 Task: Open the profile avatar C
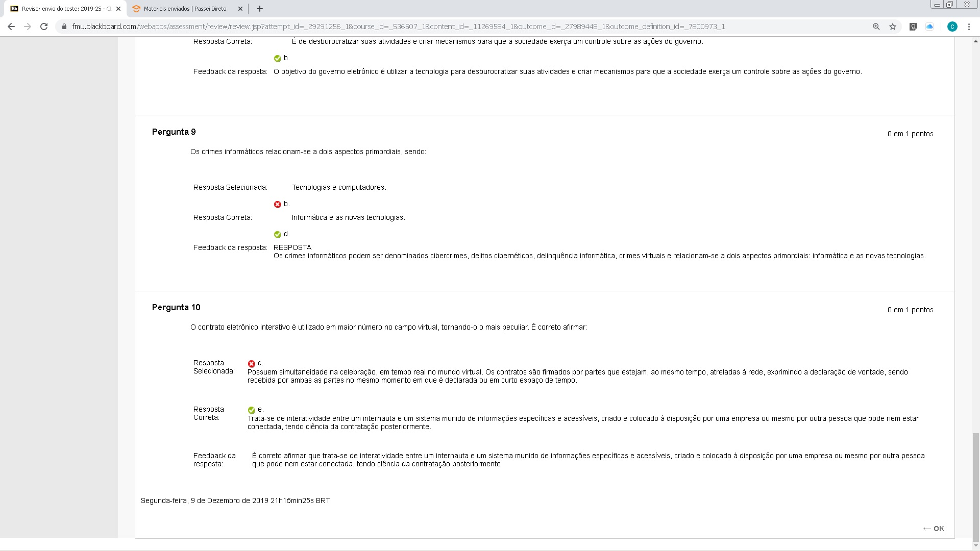point(952,27)
